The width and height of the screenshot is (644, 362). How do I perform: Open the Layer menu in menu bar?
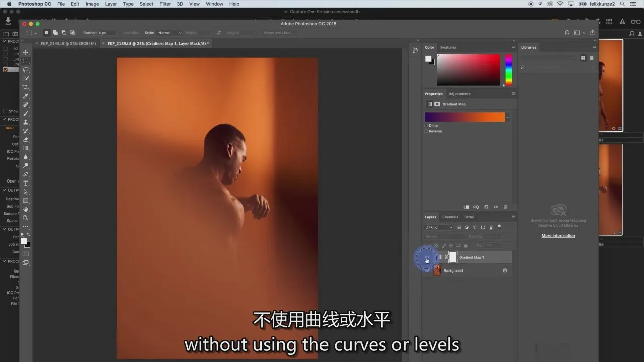[x=111, y=4]
